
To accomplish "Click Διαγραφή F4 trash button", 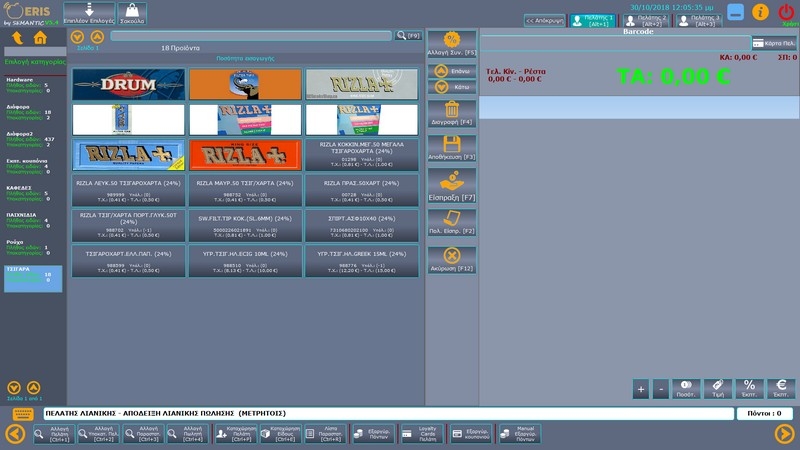I will pos(452,113).
